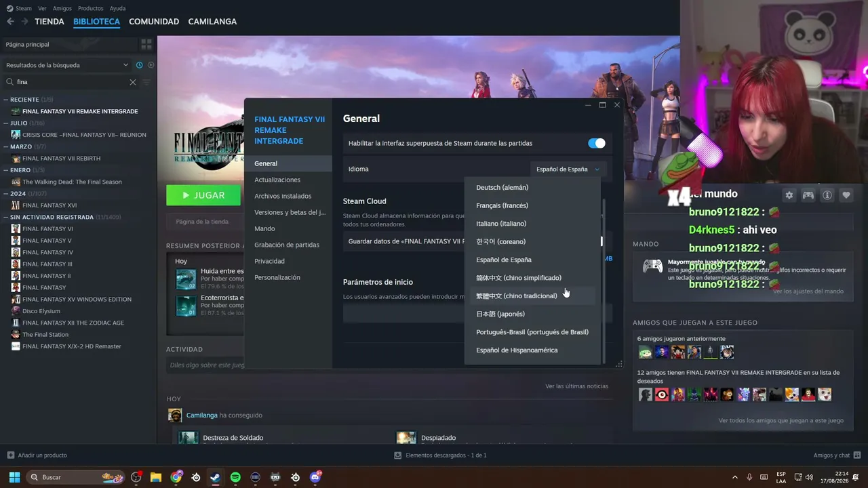Collapse the ENERO library group
Viewport: 868px width, 488px height.
pyautogui.click(x=6, y=170)
